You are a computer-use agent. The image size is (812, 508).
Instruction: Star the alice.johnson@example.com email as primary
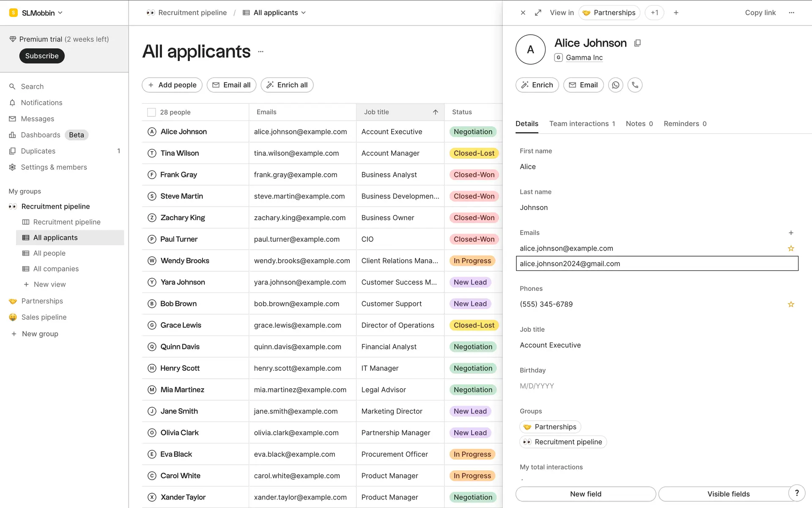791,248
